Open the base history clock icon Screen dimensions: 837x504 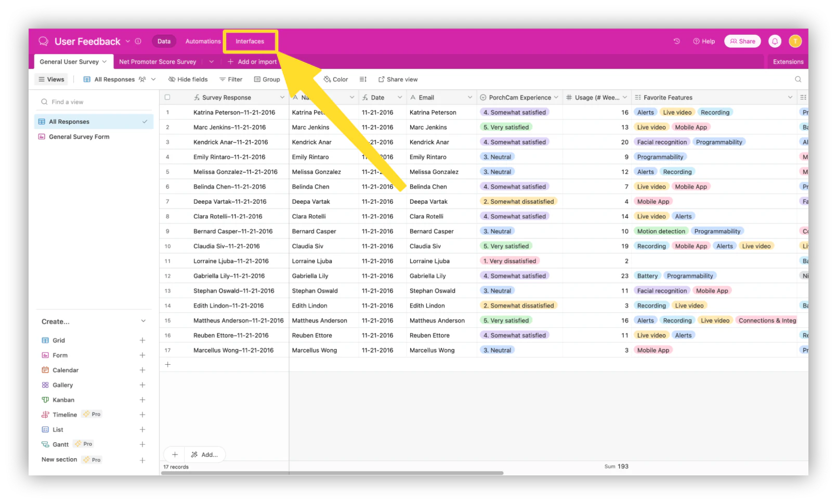tap(676, 41)
